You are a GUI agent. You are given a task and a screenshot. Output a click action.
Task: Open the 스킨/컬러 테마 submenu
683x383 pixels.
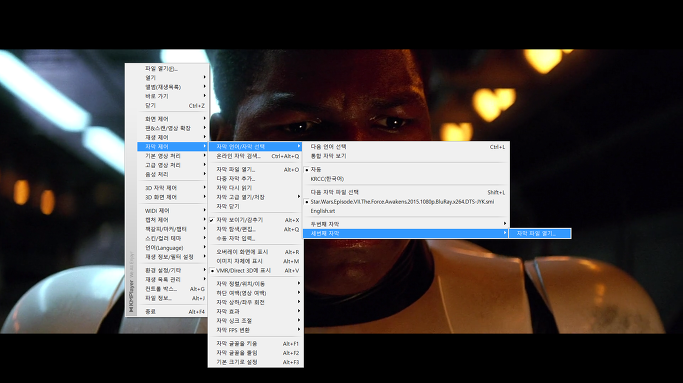coord(172,238)
